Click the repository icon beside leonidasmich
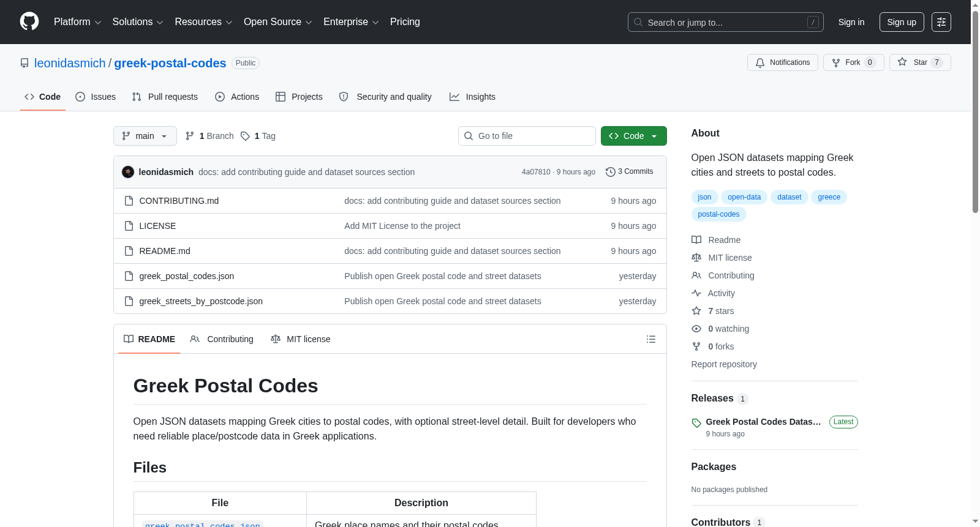This screenshot has width=980, height=527. click(24, 63)
